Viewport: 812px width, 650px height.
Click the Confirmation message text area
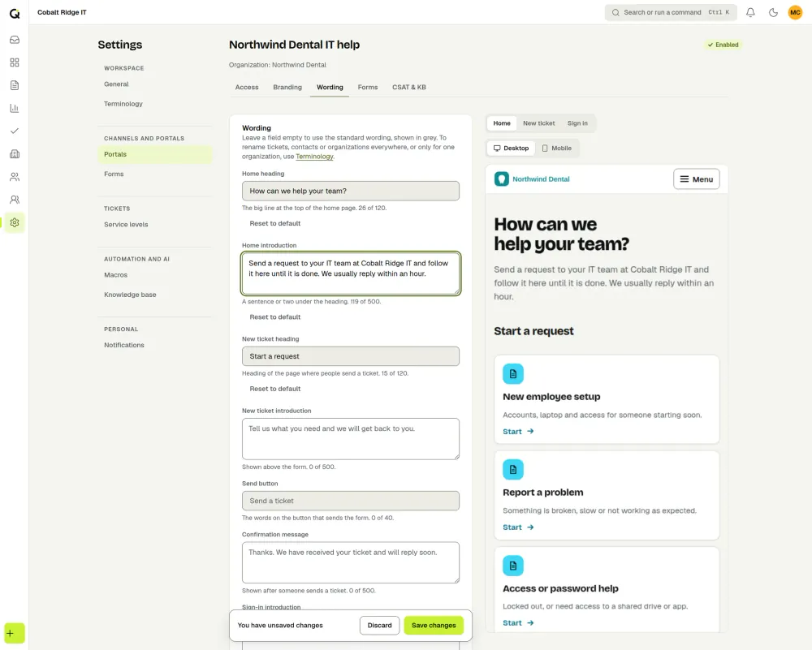point(351,562)
